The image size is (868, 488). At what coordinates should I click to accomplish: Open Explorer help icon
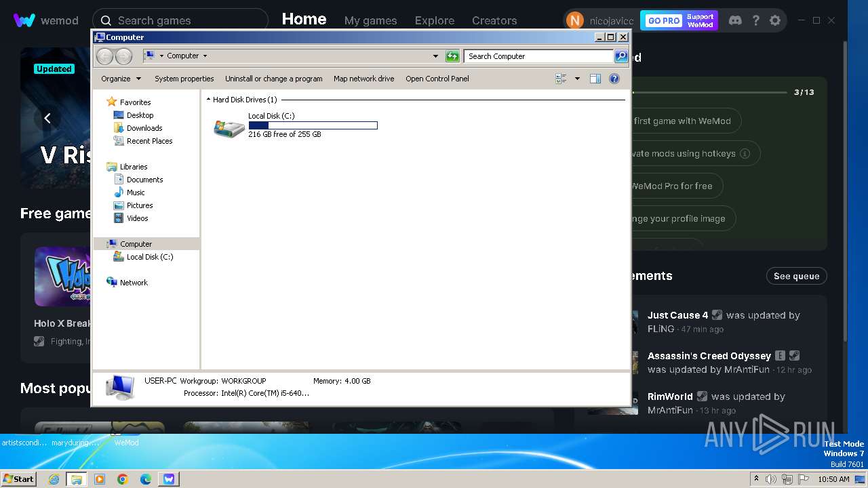[x=614, y=79]
